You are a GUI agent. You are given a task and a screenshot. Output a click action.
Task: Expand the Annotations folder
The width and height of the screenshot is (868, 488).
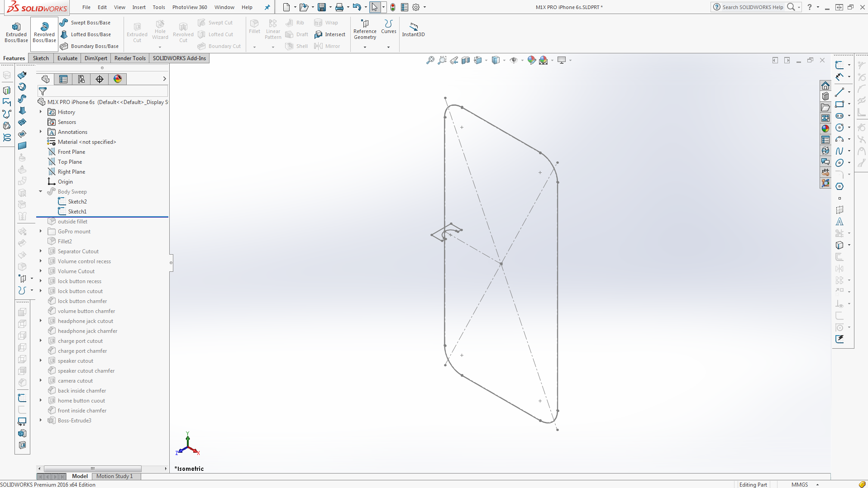pos(41,132)
